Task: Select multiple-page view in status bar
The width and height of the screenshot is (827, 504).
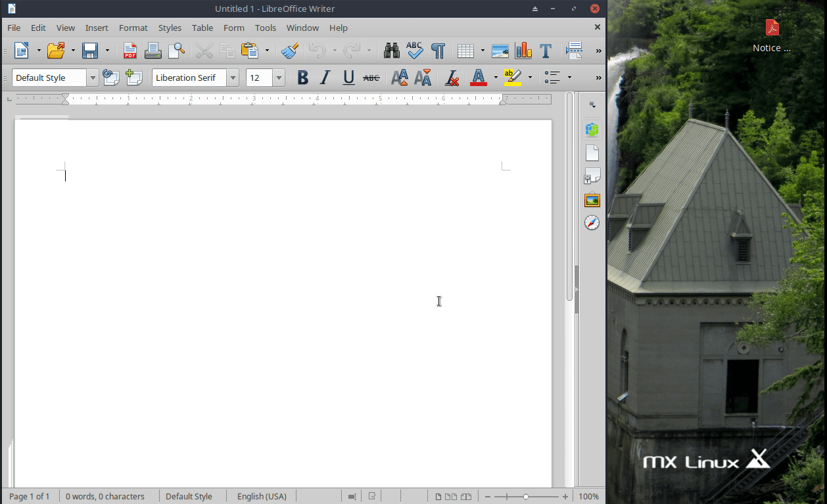Action: pos(451,497)
